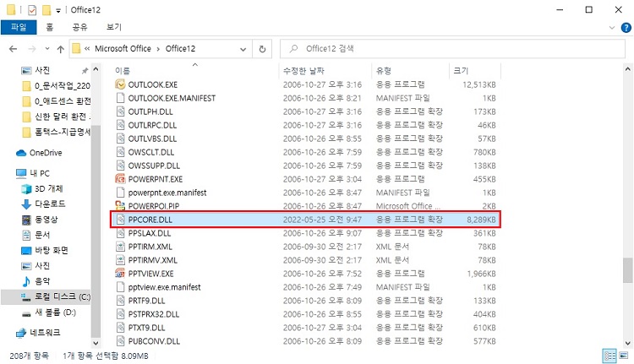Click the 3D 개체 cube icon
This screenshot has width=634, height=364.
[x=26, y=188]
